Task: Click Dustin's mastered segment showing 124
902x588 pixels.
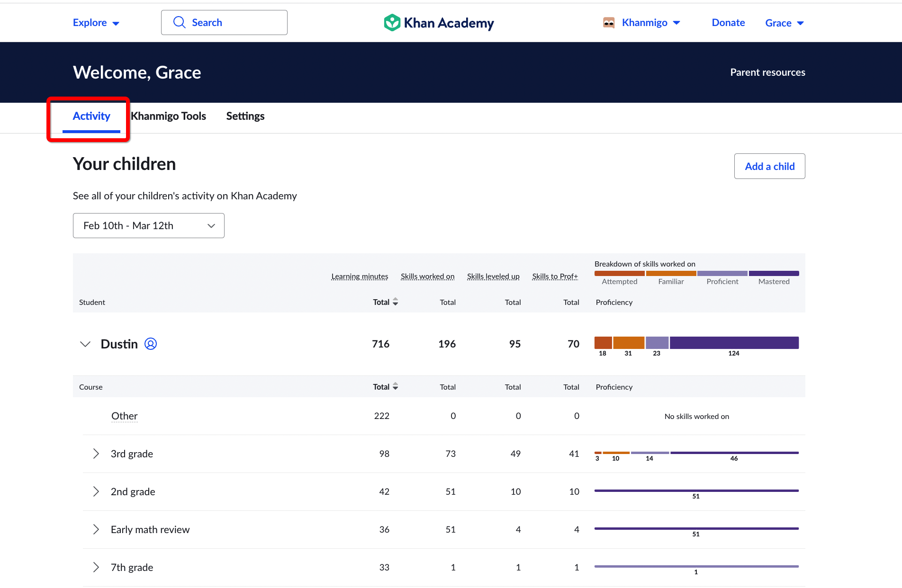Action: coord(734,343)
